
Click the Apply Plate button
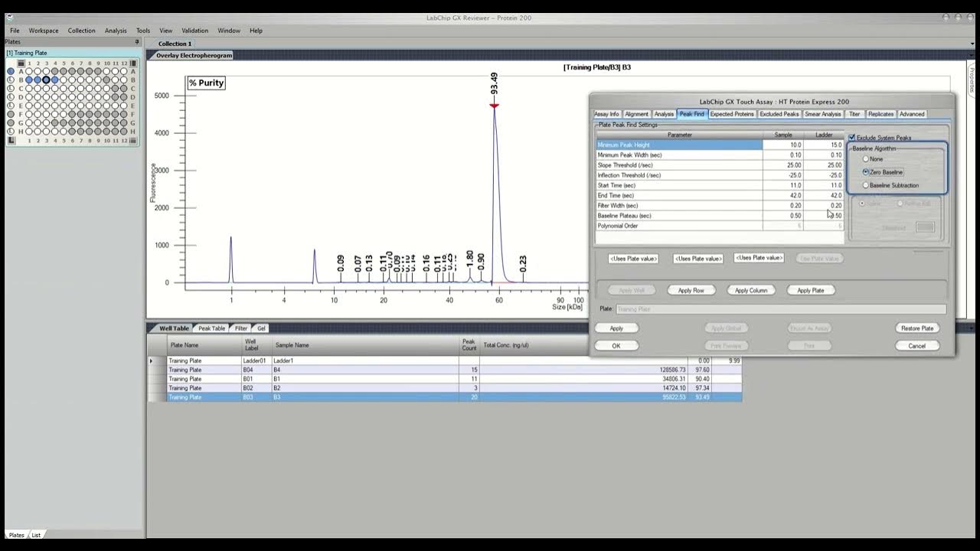tap(811, 290)
